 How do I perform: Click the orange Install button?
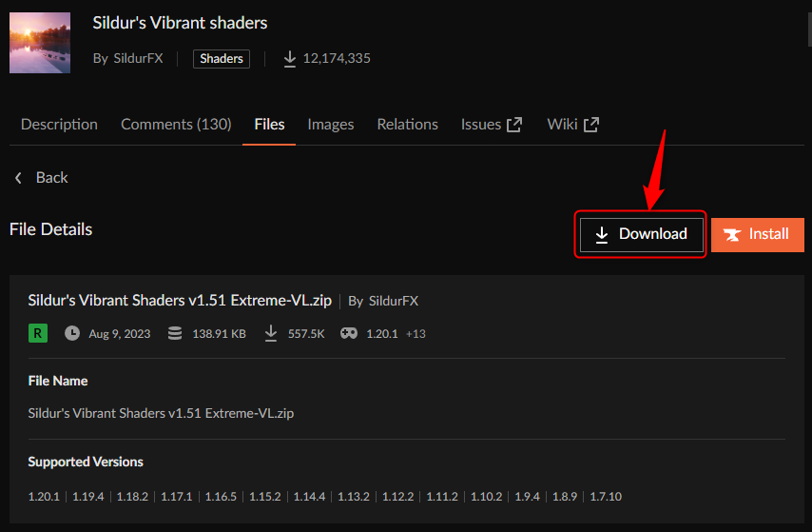tap(757, 234)
